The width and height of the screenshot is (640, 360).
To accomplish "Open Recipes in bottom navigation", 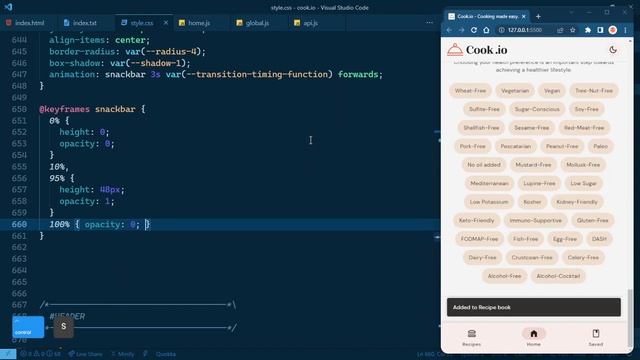I will 471,338.
